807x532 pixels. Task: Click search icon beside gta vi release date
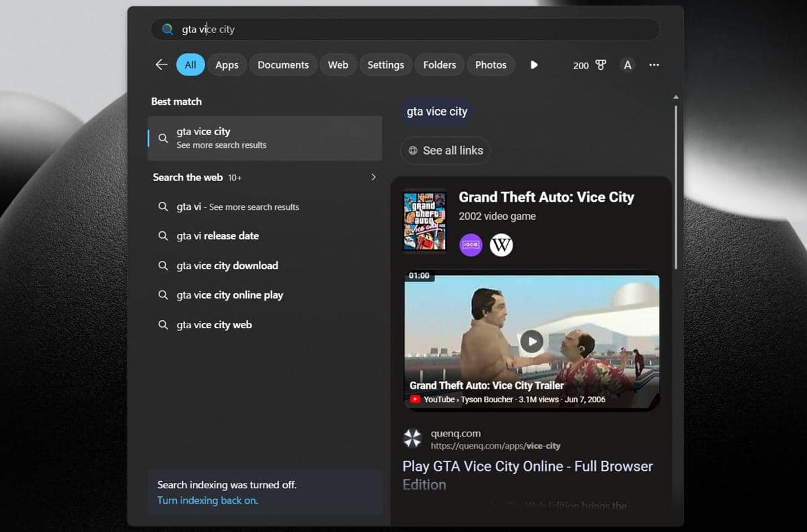point(163,236)
